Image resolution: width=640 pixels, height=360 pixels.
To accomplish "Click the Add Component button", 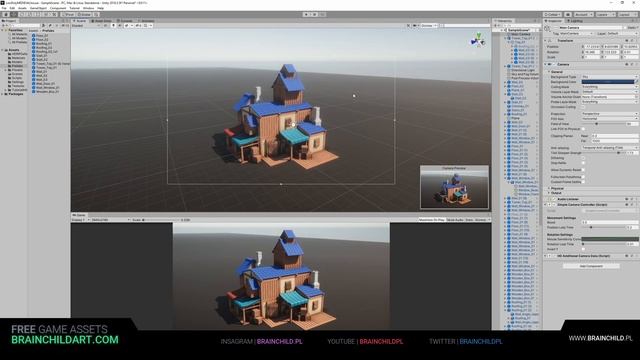I will pyautogui.click(x=591, y=266).
